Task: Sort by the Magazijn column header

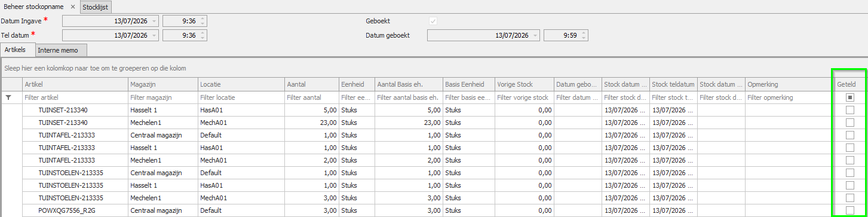Action: coord(163,84)
